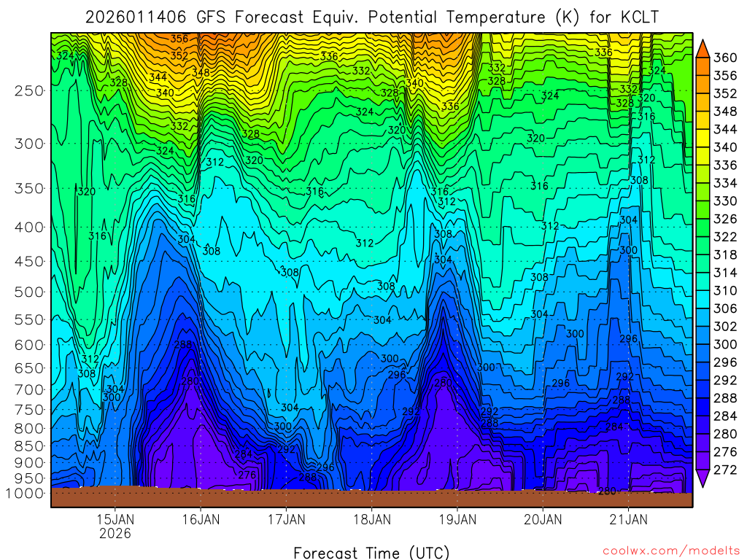Click the 18JAN date label

pyautogui.click(x=371, y=519)
